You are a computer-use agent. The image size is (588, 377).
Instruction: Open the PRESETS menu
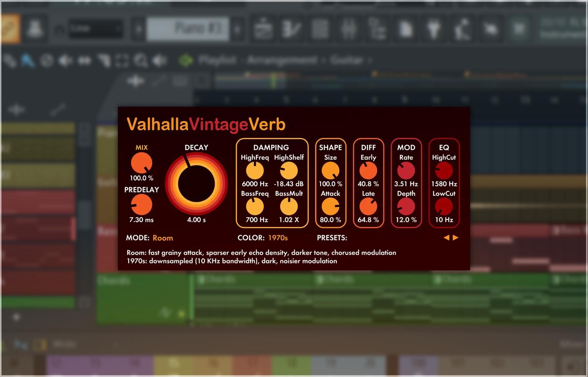[332, 238]
